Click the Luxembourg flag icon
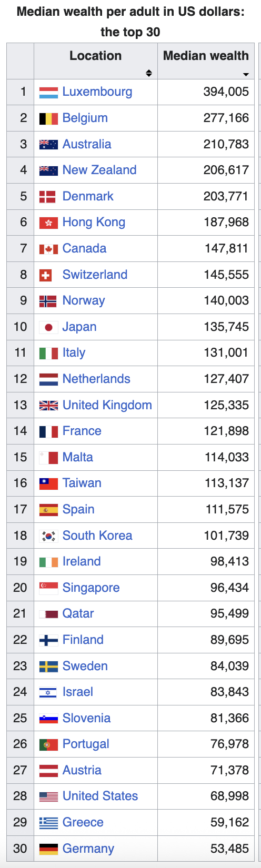261x868 pixels. pos(48,93)
